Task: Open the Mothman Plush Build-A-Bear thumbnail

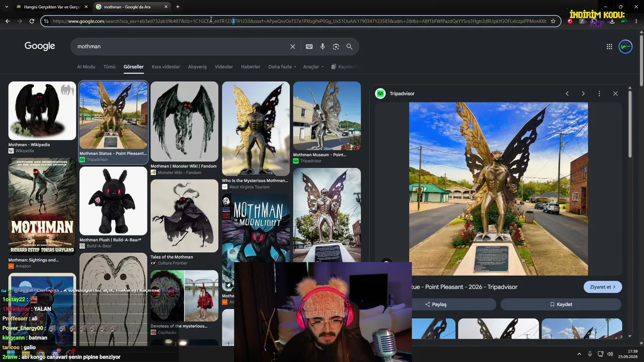Action: [x=113, y=201]
